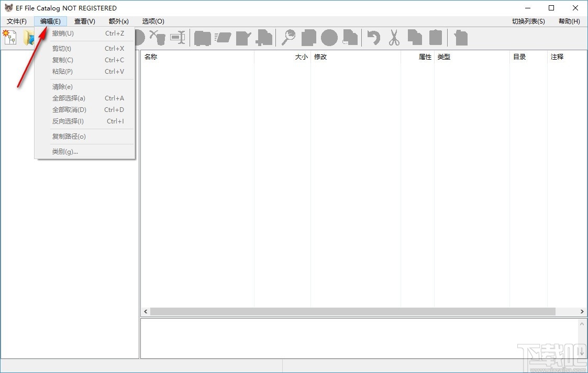Click the rightmost delete toolbar icon
Screen dimensions: 588x373
pos(460,38)
